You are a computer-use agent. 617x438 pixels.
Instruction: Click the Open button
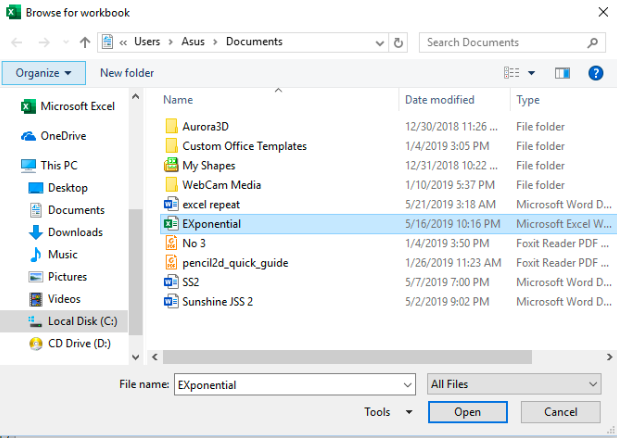tap(467, 412)
